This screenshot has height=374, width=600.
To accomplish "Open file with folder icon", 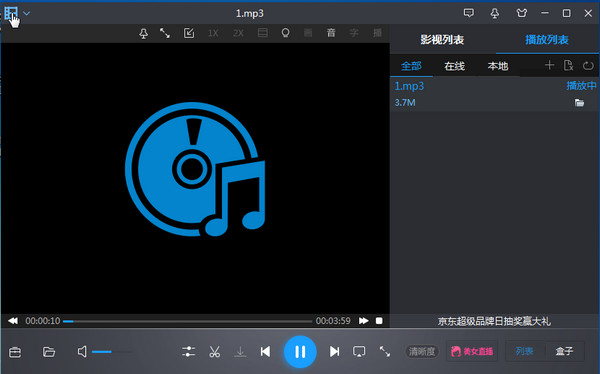I will (x=49, y=351).
